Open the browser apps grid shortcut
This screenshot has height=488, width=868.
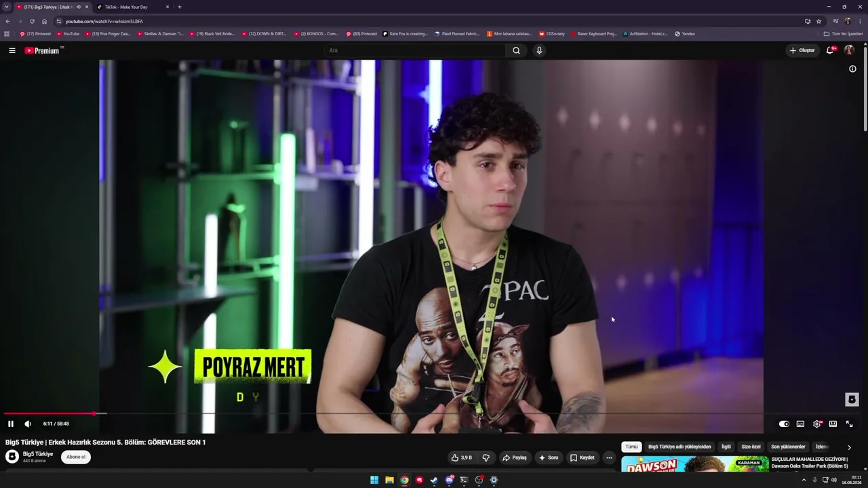click(x=7, y=34)
